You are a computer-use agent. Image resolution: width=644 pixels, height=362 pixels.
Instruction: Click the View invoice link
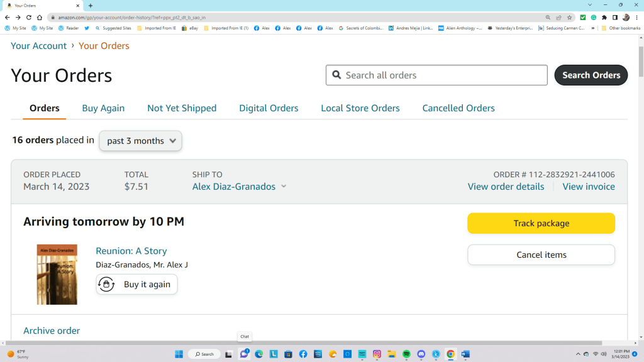[x=589, y=187]
